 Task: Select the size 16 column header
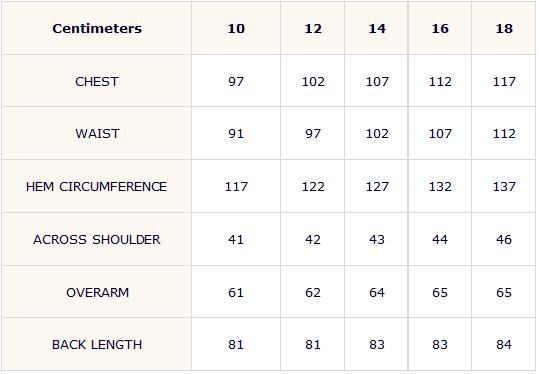click(x=440, y=29)
